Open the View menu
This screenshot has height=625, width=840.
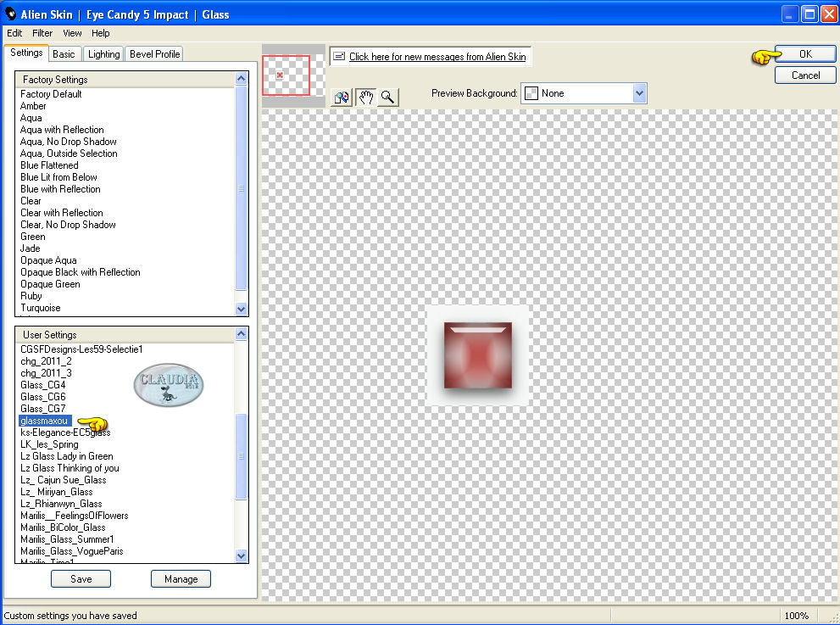coord(72,33)
